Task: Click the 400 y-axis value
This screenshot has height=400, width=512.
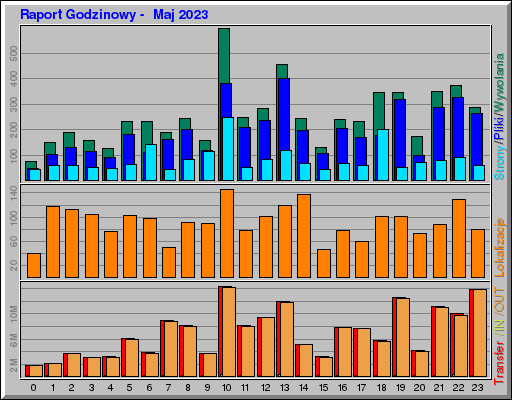Action: point(14,79)
